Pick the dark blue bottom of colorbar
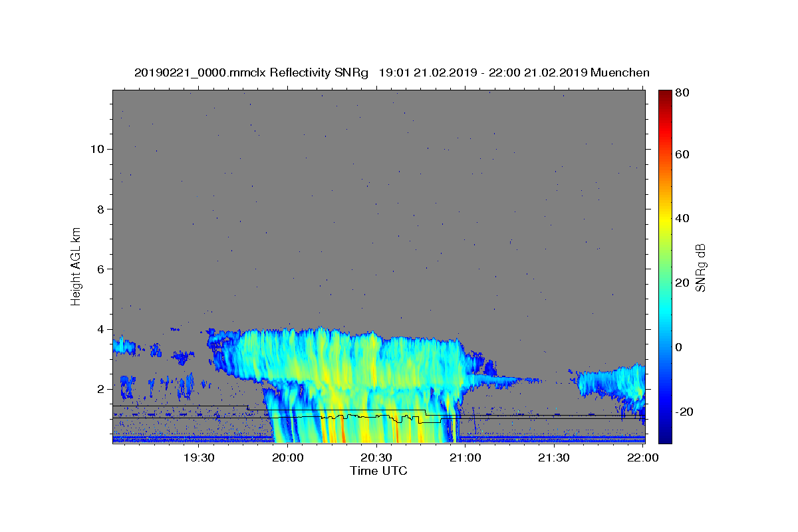Image resolution: width=798 pixels, height=532 pixels. click(665, 439)
